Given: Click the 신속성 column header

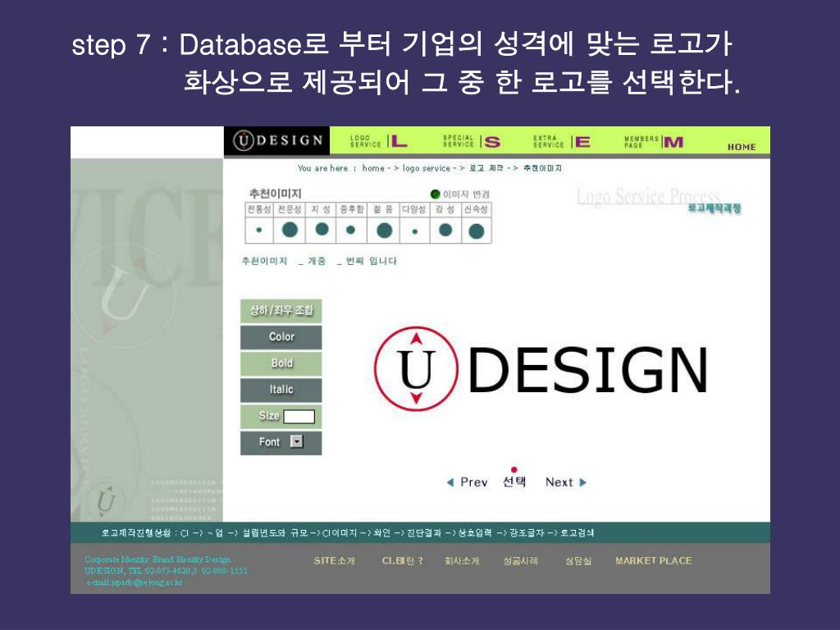Looking at the screenshot, I should click(x=477, y=209).
